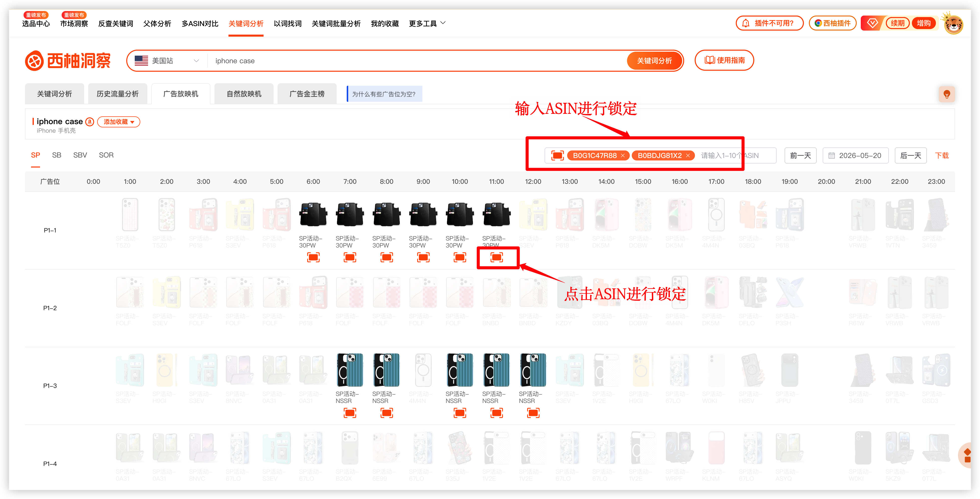Open 市场洞察 in top navigation
980x499 pixels.
[x=74, y=24]
